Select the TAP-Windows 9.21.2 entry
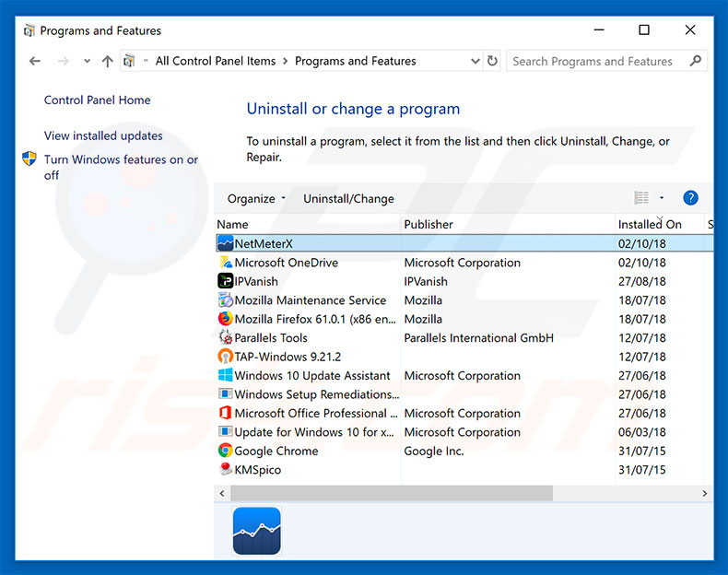Viewport: 728px width, 575px height. [x=288, y=357]
